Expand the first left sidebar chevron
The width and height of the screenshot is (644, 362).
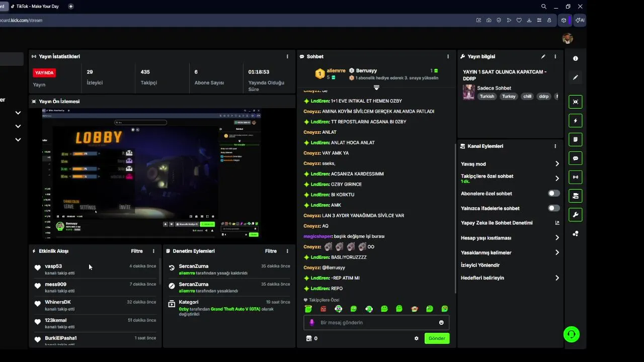pyautogui.click(x=18, y=113)
